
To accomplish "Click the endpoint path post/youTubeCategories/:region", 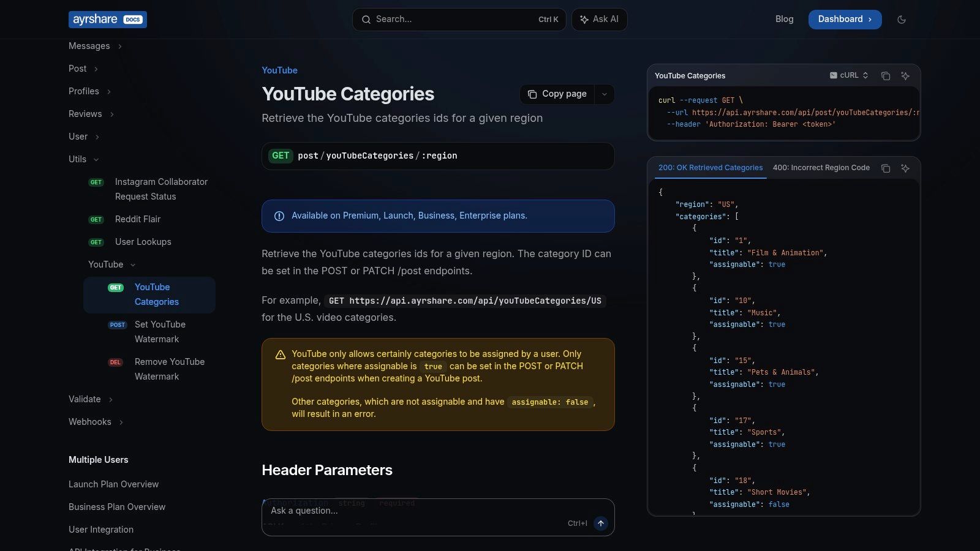I will pos(377,156).
